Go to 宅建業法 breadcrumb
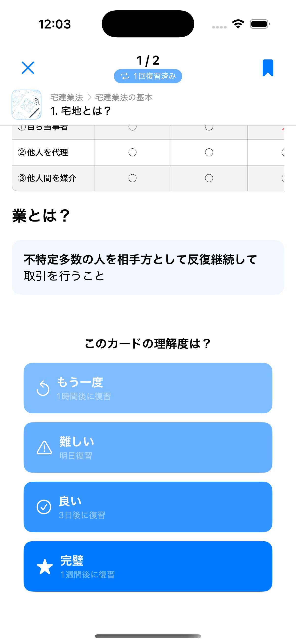 (x=67, y=98)
